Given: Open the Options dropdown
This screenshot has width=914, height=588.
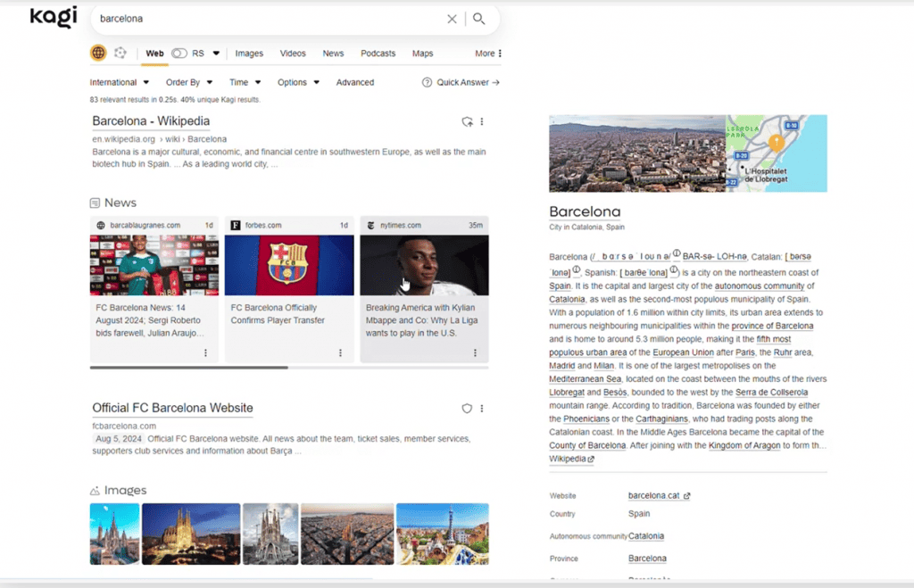Looking at the screenshot, I should click(x=298, y=82).
